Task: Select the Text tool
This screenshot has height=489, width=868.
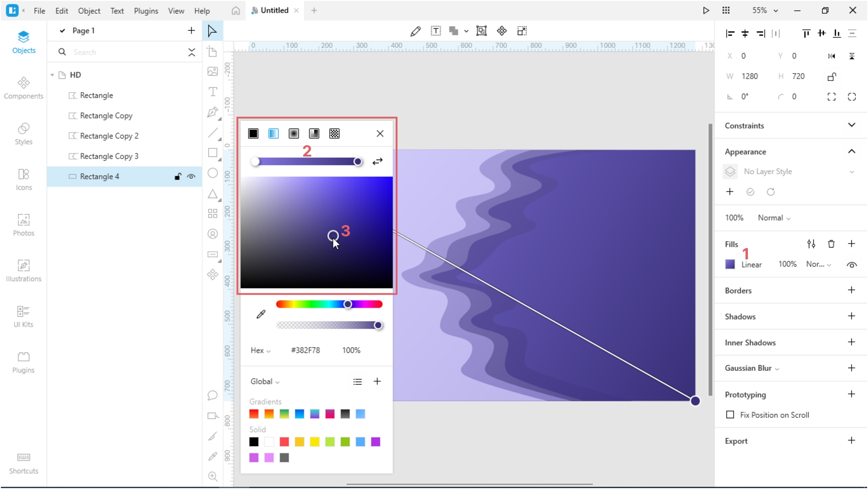Action: pyautogui.click(x=212, y=92)
